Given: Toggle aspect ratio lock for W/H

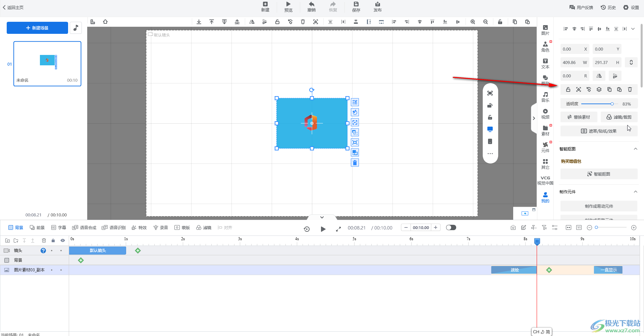Looking at the screenshot, I should coord(631,62).
